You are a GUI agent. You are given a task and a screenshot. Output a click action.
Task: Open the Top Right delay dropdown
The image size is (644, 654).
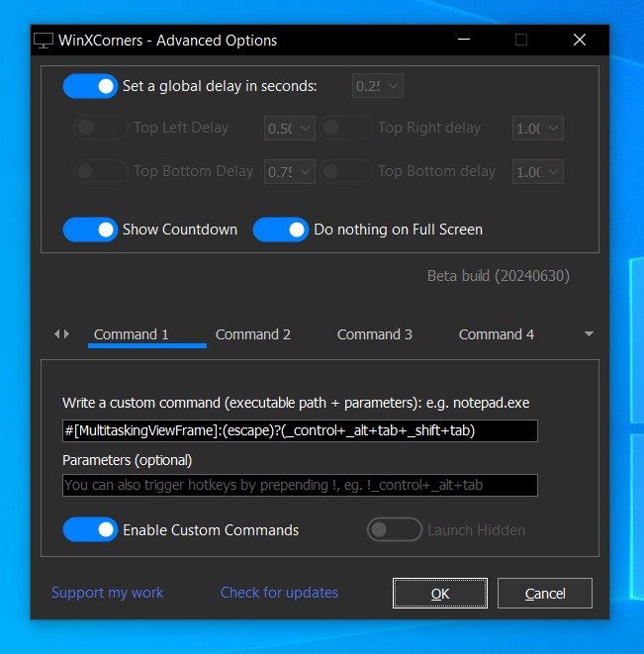[x=537, y=128]
